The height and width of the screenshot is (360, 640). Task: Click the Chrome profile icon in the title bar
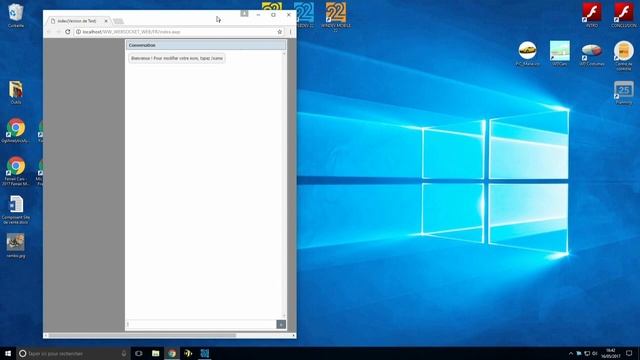tap(244, 14)
